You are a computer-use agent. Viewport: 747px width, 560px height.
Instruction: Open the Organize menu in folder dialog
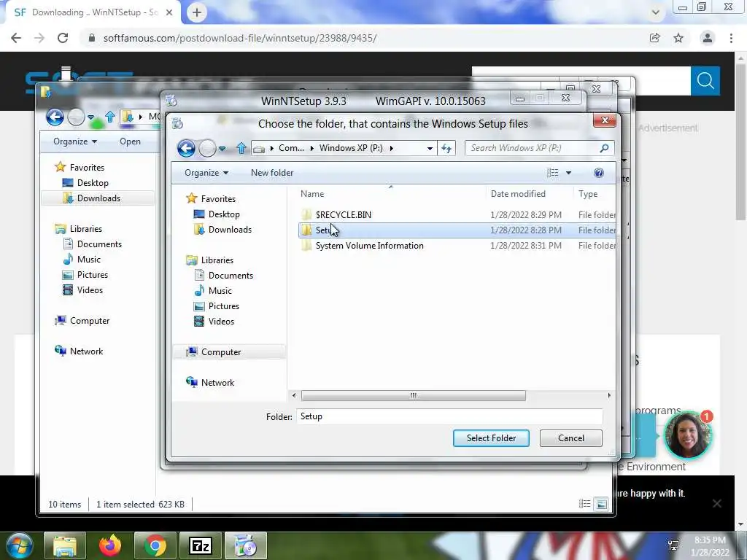(x=206, y=173)
